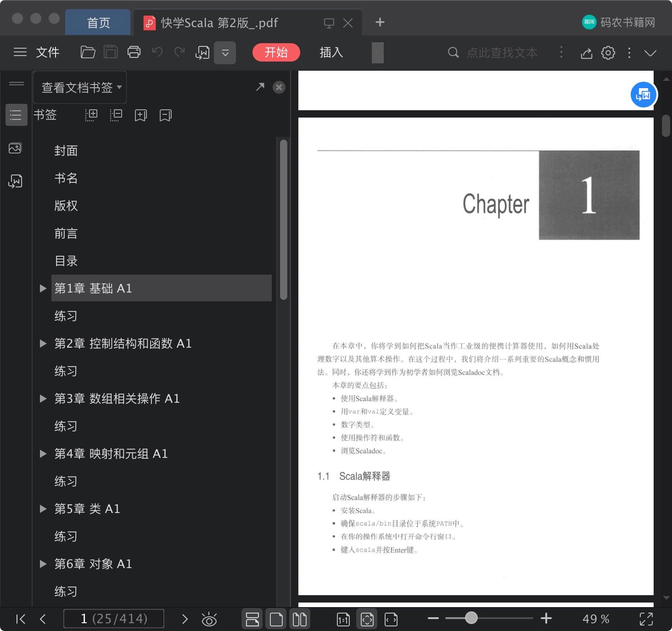Screen dimensions: 672x631
Task: Set actual size 1:1 zoom
Action: click(343, 620)
